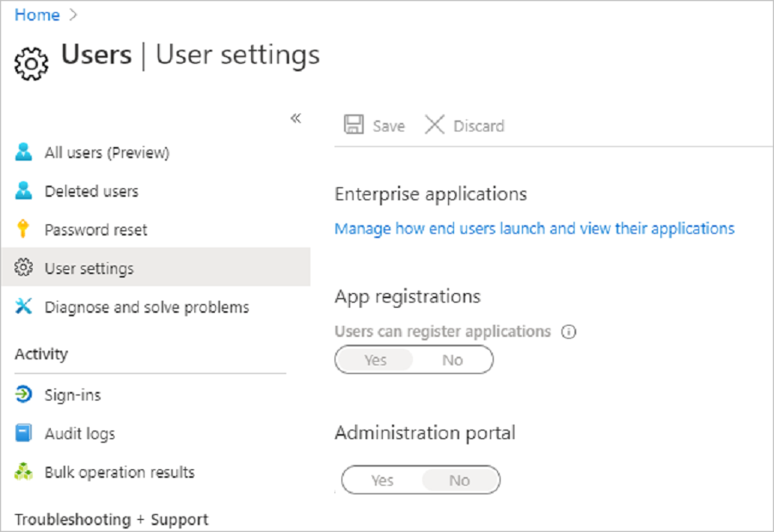The width and height of the screenshot is (774, 532).
Task: Open the Home breadcrumb menu
Action: pos(36,15)
